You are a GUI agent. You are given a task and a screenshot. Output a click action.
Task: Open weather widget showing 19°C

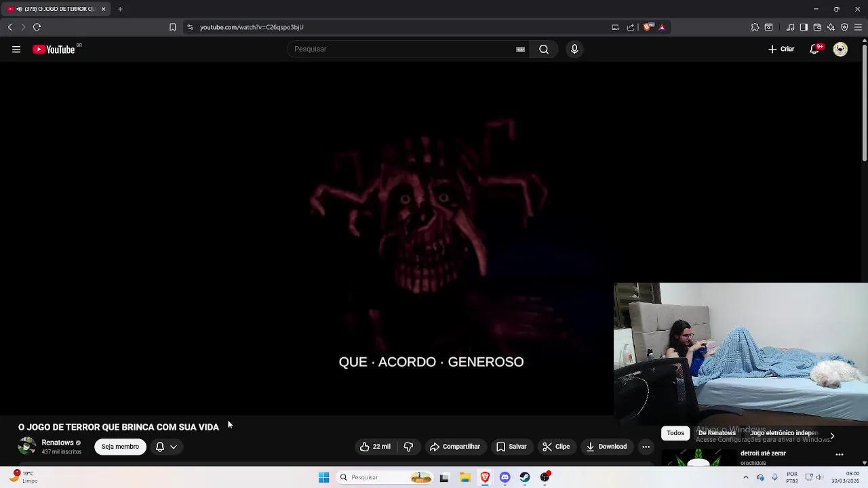(x=22, y=476)
